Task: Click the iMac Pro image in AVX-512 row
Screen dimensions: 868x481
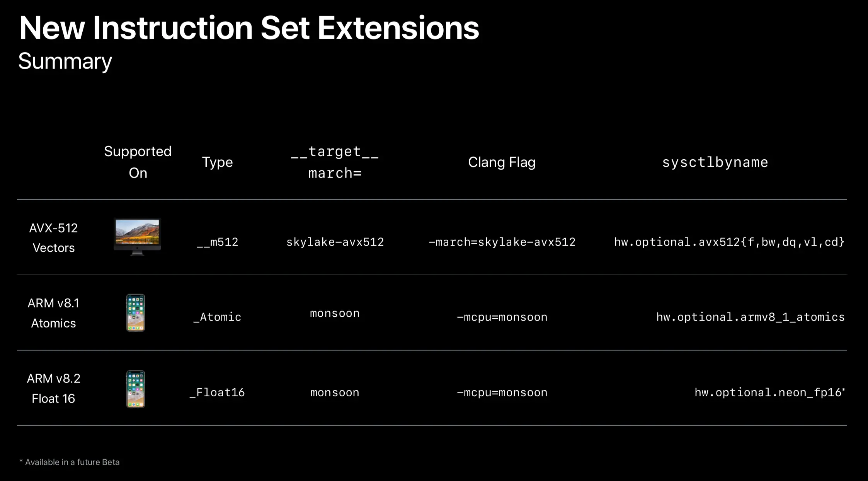Action: tap(137, 237)
